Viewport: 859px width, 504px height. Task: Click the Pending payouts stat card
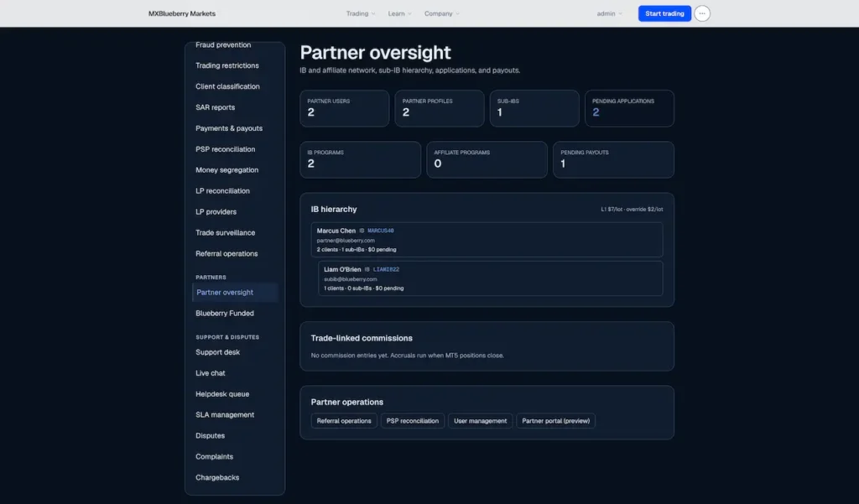click(613, 160)
